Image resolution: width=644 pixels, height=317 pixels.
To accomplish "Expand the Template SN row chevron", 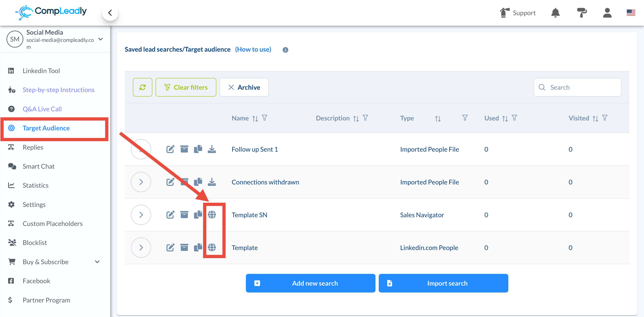I will pyautogui.click(x=141, y=215).
